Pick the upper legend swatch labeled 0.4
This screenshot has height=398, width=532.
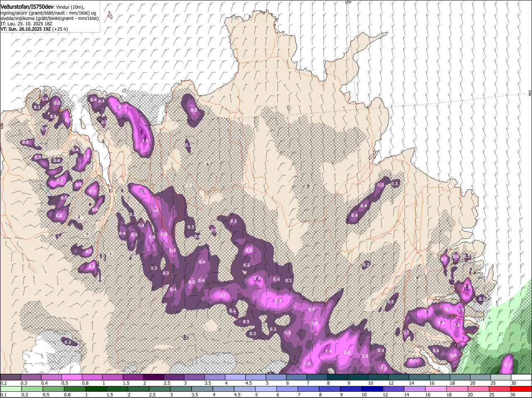tap(51, 377)
